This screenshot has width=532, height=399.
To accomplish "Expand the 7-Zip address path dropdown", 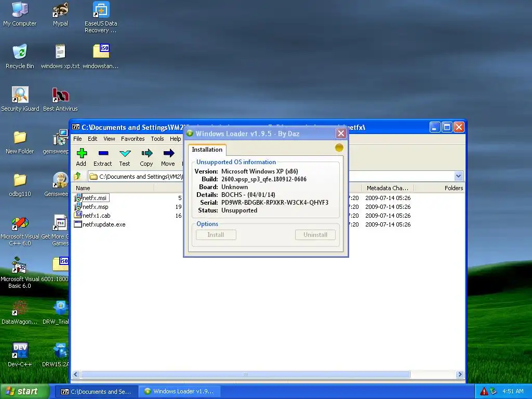I will click(x=458, y=176).
